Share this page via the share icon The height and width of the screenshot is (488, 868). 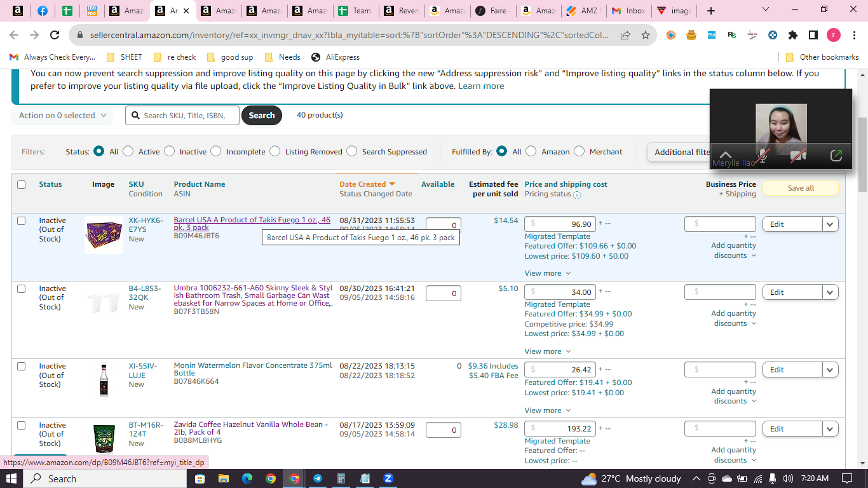coord(626,36)
